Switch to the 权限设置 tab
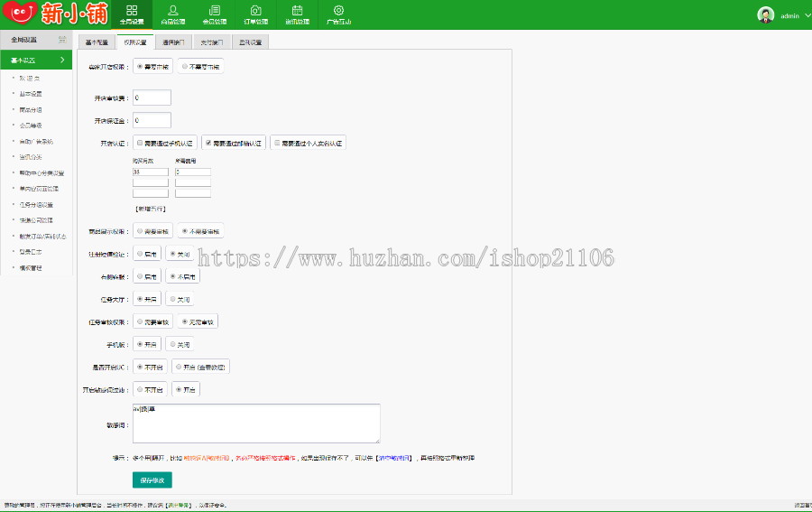The image size is (812, 512). click(135, 42)
